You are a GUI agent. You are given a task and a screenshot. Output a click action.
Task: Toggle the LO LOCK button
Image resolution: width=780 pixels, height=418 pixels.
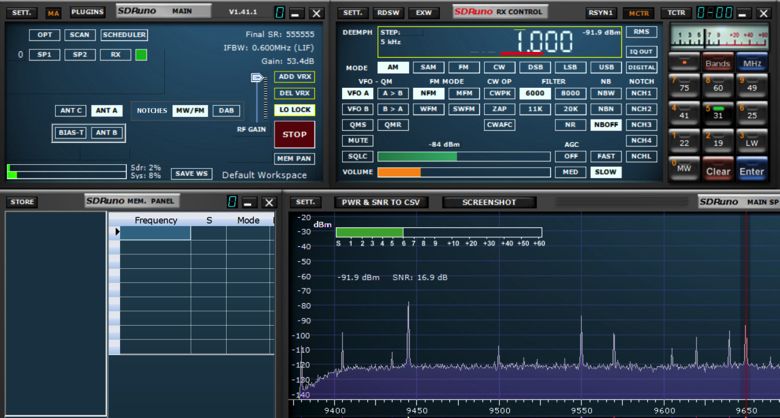coord(294,110)
